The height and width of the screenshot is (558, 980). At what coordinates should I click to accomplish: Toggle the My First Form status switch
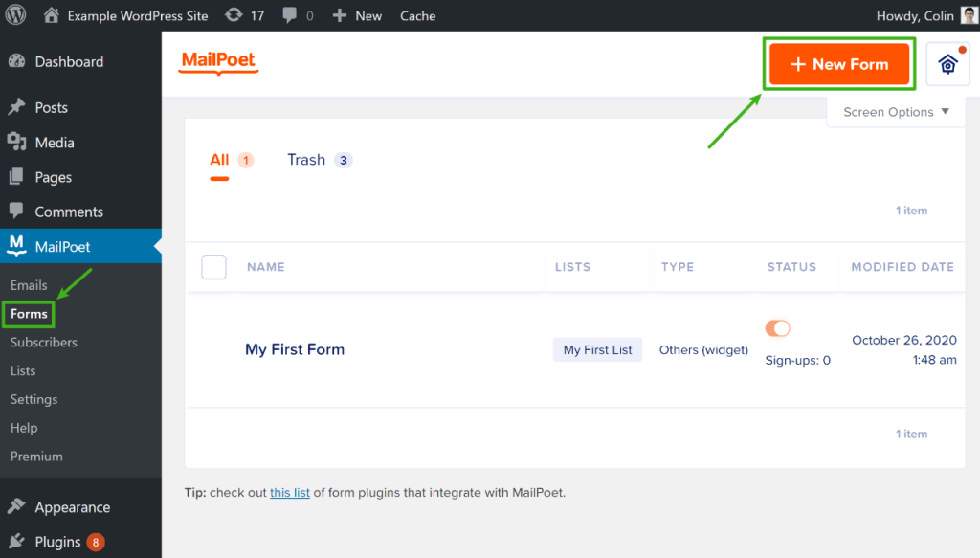pyautogui.click(x=777, y=328)
